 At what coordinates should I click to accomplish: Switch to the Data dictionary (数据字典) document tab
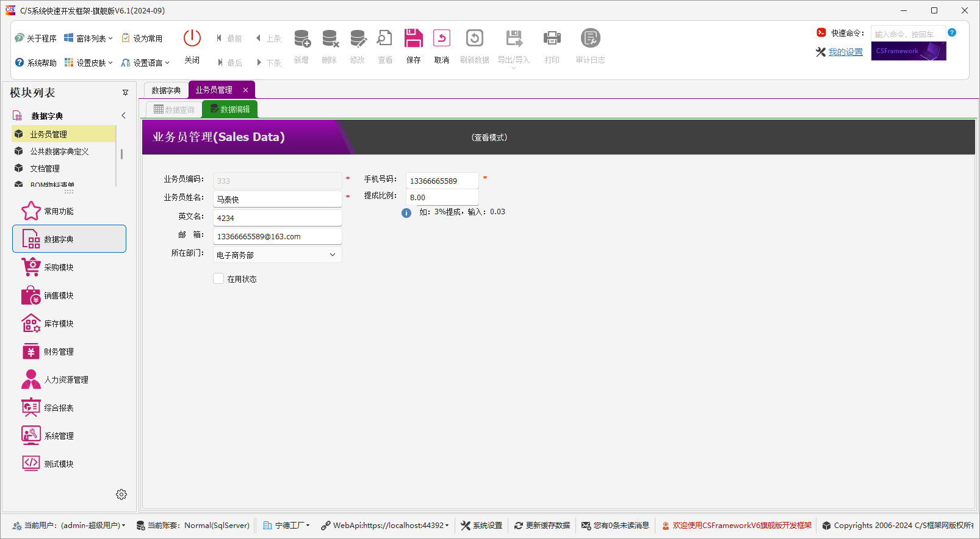(x=166, y=90)
